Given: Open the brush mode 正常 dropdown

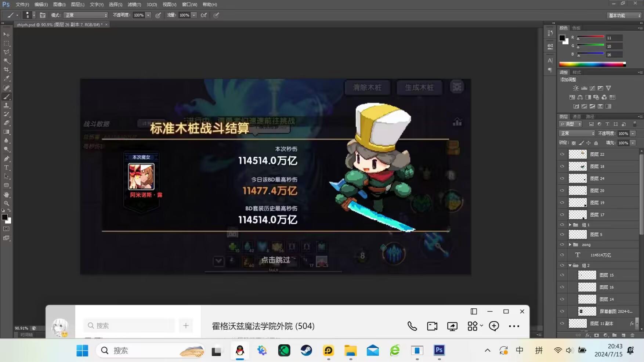Looking at the screenshot, I should pos(86,15).
